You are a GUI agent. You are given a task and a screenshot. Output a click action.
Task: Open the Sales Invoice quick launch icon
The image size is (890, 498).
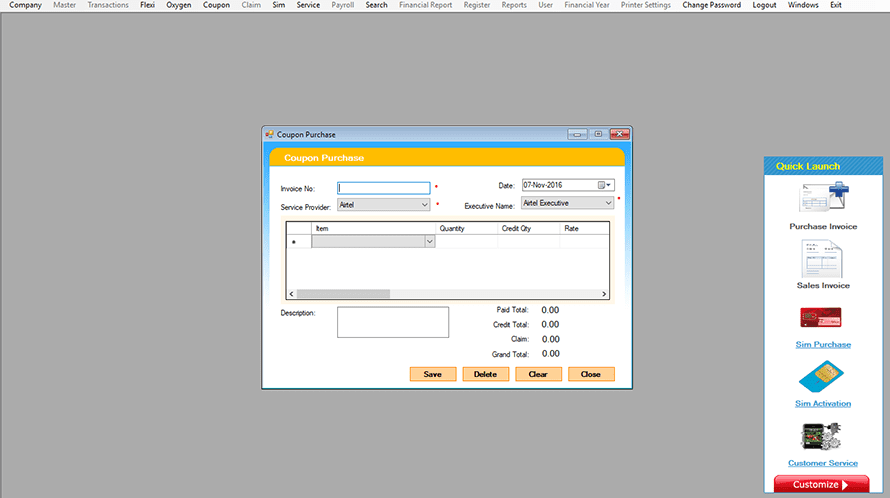tap(822, 258)
